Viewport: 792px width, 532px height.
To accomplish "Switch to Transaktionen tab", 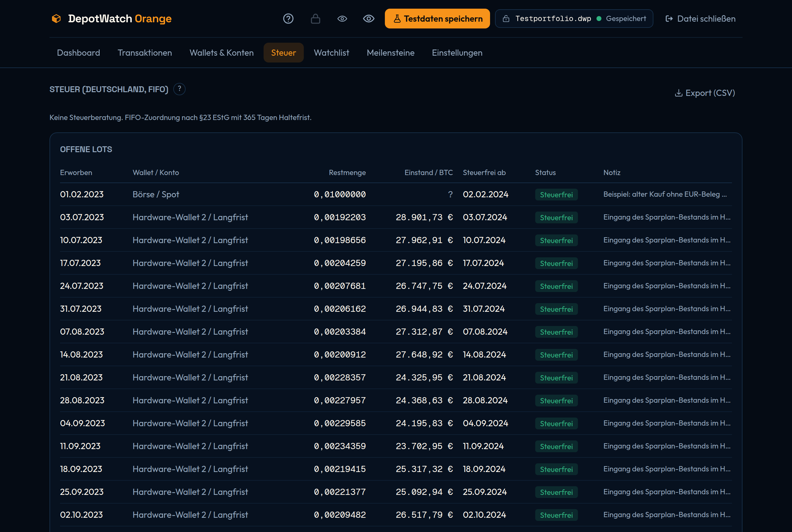I will click(144, 53).
